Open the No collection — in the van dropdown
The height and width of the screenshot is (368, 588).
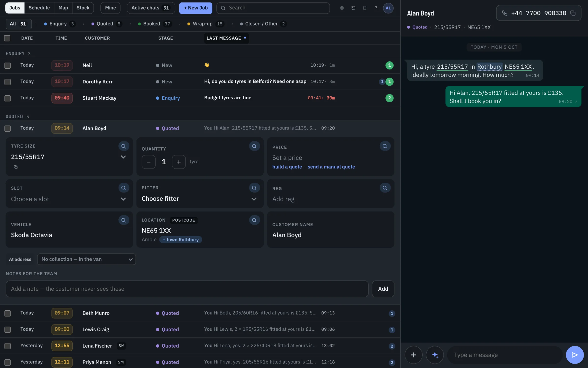86,259
